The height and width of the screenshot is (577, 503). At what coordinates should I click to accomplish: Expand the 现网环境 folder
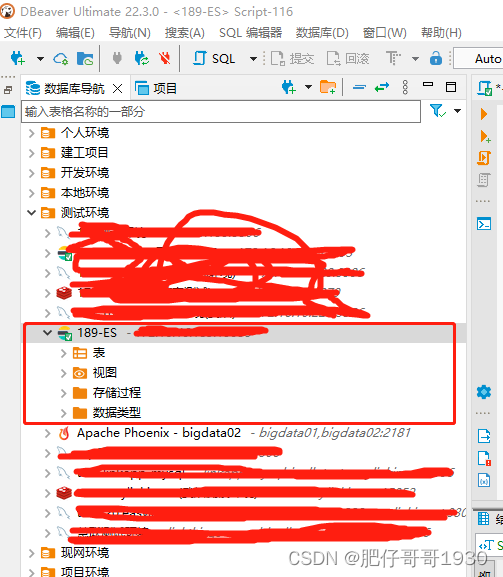32,553
